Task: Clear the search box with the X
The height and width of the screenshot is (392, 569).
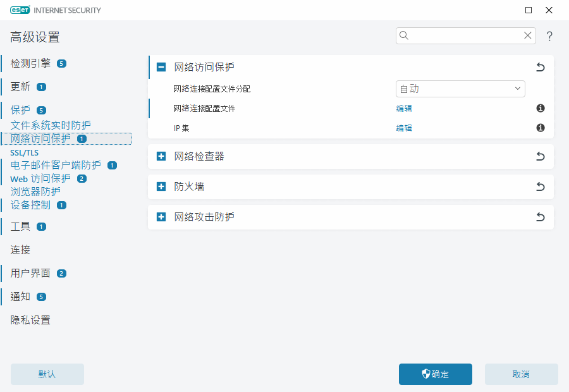Action: coord(528,35)
